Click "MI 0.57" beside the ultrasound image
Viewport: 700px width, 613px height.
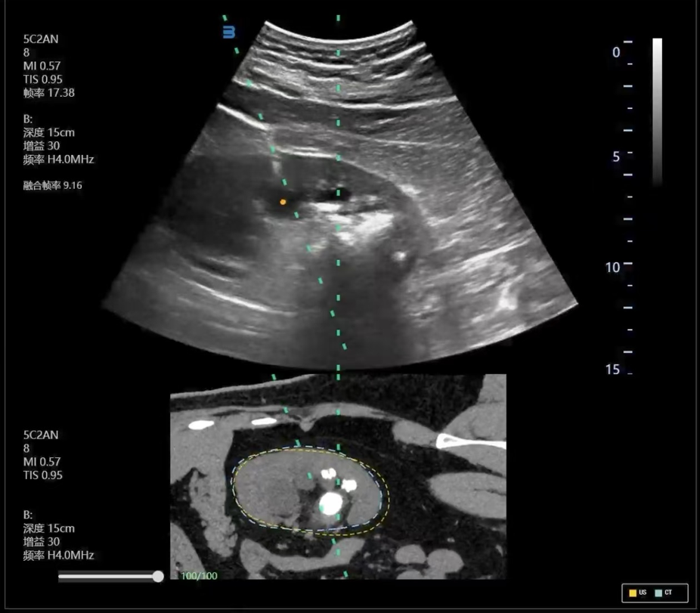click(x=42, y=66)
